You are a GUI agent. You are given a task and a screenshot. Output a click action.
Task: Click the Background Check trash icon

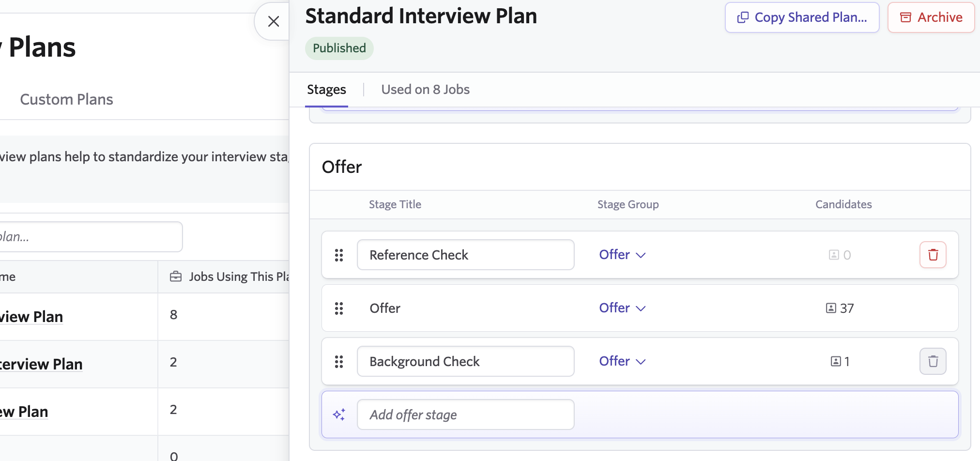[933, 361]
